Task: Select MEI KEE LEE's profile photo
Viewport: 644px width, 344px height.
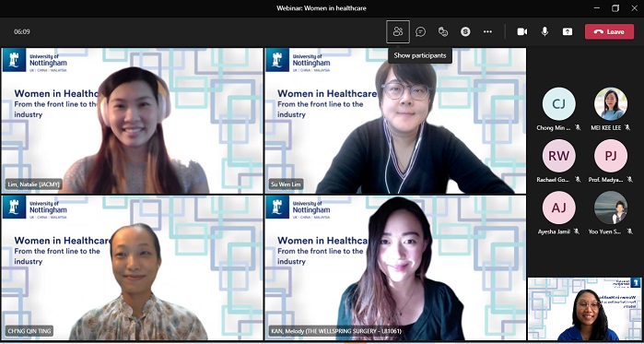Action: coord(611,103)
